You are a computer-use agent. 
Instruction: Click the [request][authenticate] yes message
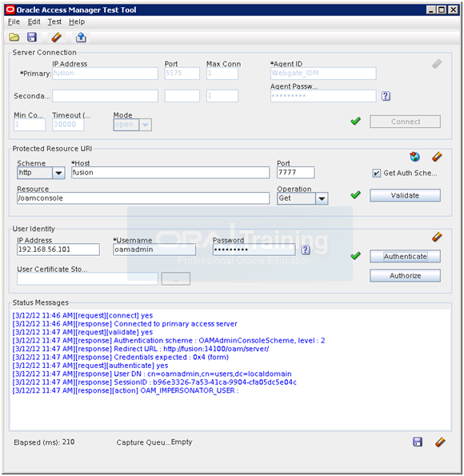tap(90, 366)
